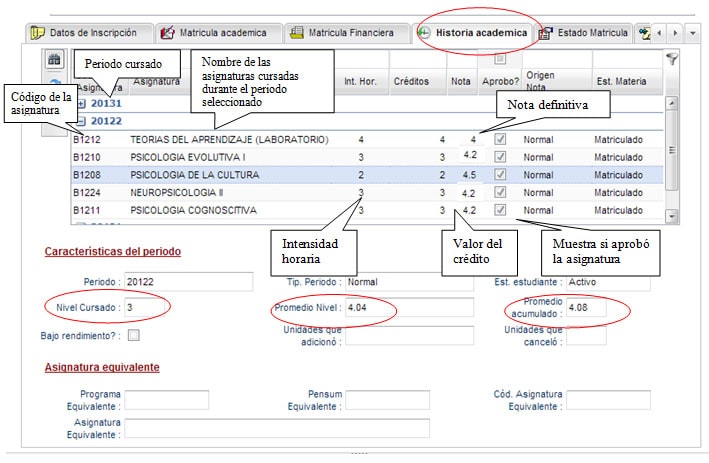Click the grid vertical scrollbar thumb
The width and height of the screenshot is (709, 463).
pos(672,150)
